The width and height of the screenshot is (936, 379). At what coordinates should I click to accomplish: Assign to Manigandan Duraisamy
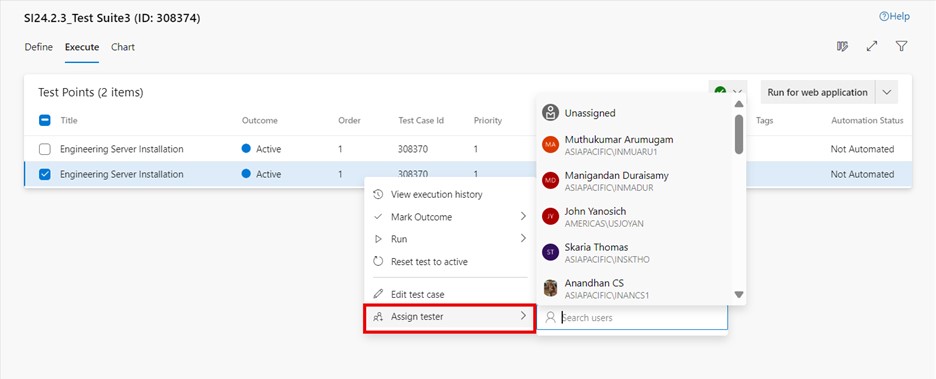[636, 180]
